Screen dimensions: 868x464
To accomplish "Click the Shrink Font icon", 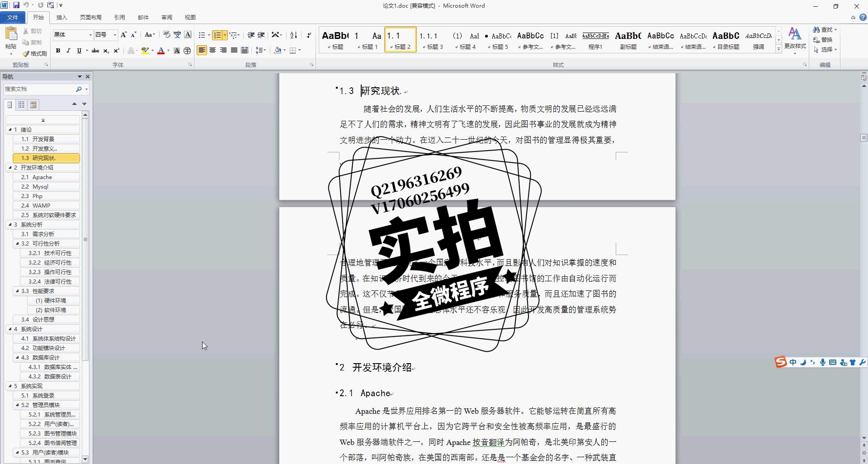I will [x=133, y=35].
